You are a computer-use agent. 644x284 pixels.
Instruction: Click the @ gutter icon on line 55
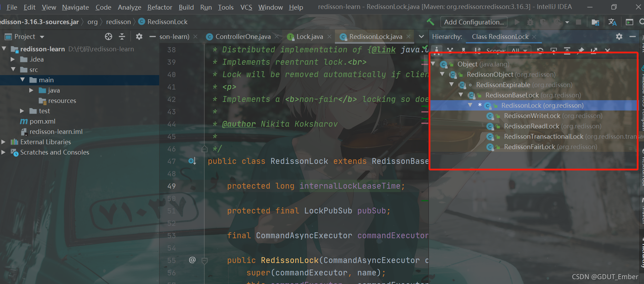pyautogui.click(x=192, y=260)
